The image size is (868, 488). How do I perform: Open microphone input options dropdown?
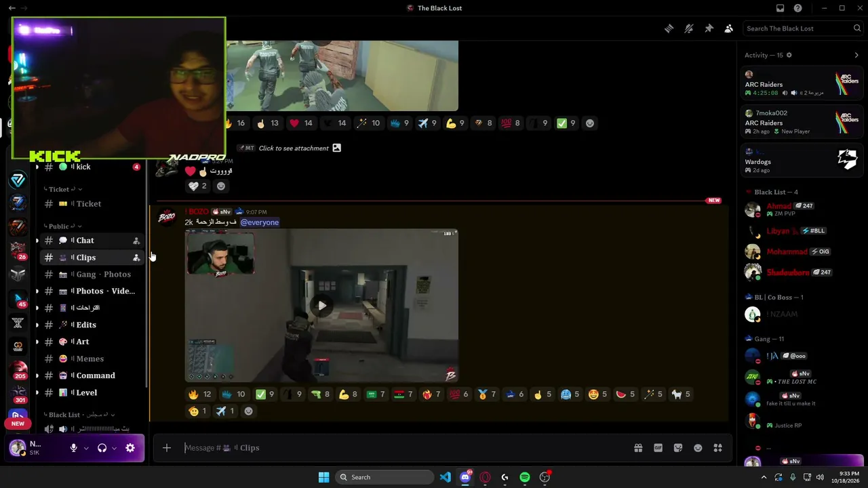click(x=86, y=448)
